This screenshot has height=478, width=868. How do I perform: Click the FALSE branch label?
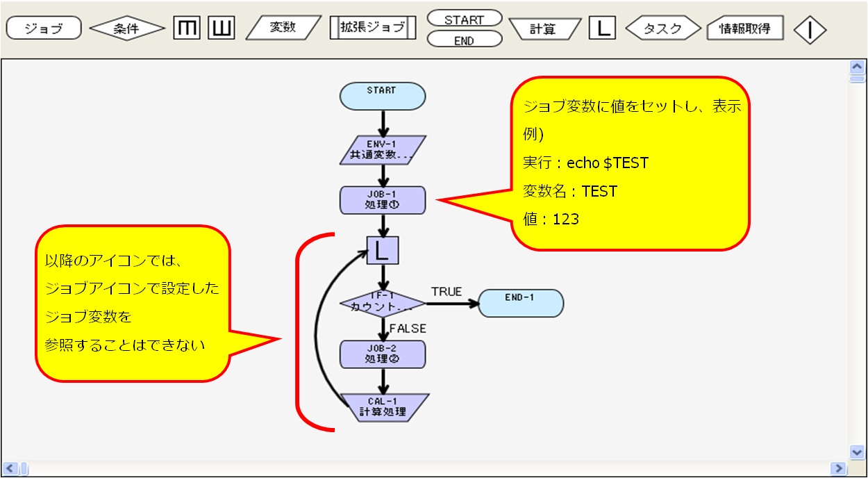click(408, 329)
